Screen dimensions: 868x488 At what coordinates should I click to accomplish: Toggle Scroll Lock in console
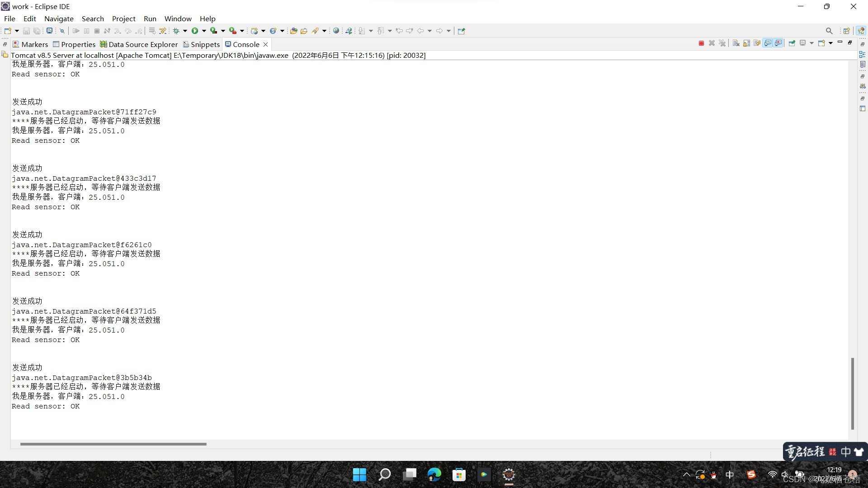click(x=746, y=43)
